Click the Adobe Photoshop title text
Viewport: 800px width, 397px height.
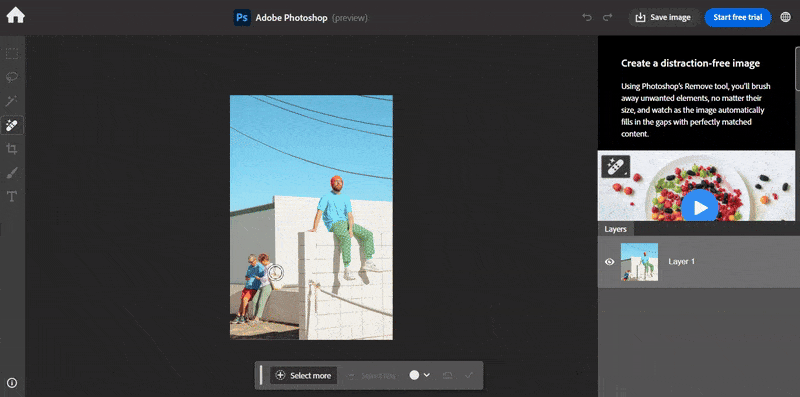(291, 18)
